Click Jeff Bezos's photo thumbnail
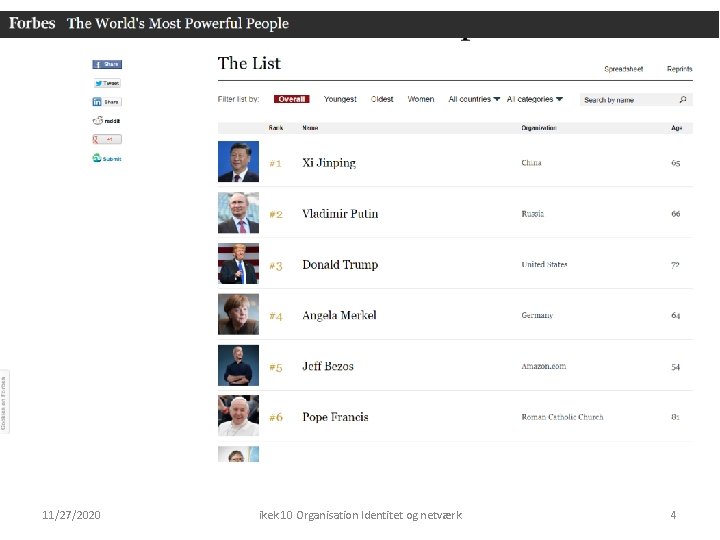 tap(238, 366)
